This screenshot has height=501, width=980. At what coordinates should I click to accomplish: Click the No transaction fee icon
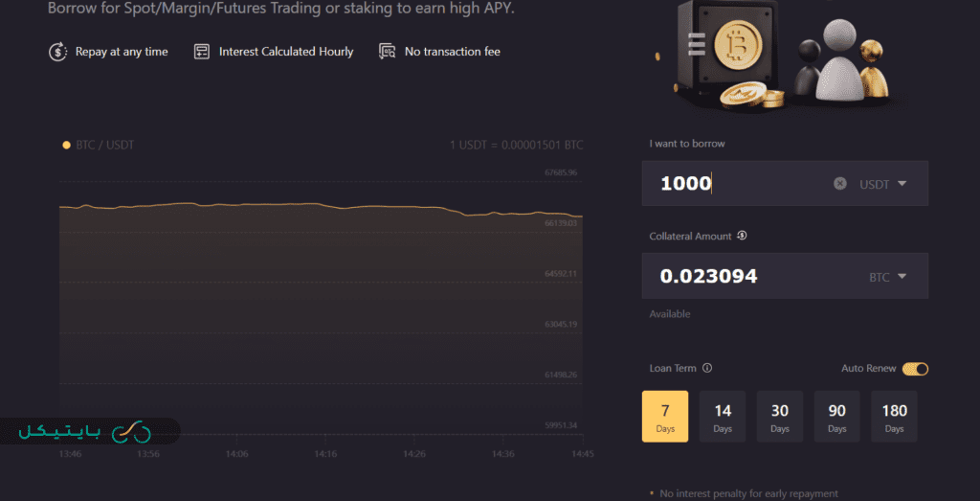coord(387,52)
